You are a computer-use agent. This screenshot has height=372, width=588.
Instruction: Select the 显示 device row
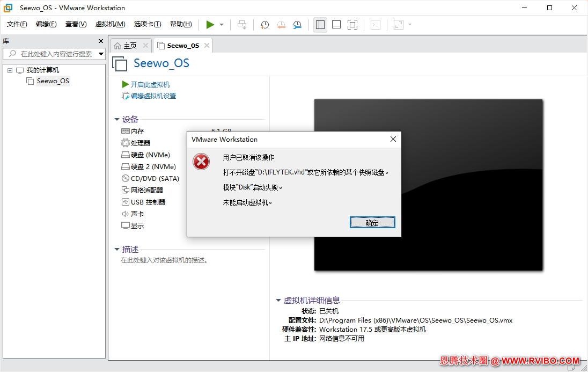coord(133,225)
